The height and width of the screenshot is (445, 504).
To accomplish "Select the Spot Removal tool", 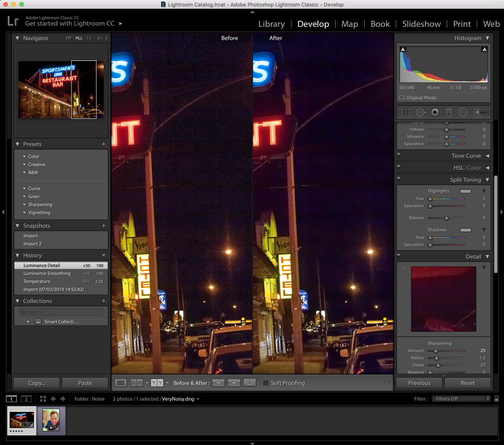I will tap(421, 112).
